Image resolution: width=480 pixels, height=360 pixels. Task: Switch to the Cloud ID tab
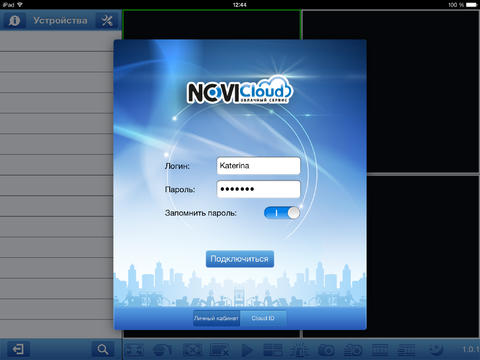263,318
